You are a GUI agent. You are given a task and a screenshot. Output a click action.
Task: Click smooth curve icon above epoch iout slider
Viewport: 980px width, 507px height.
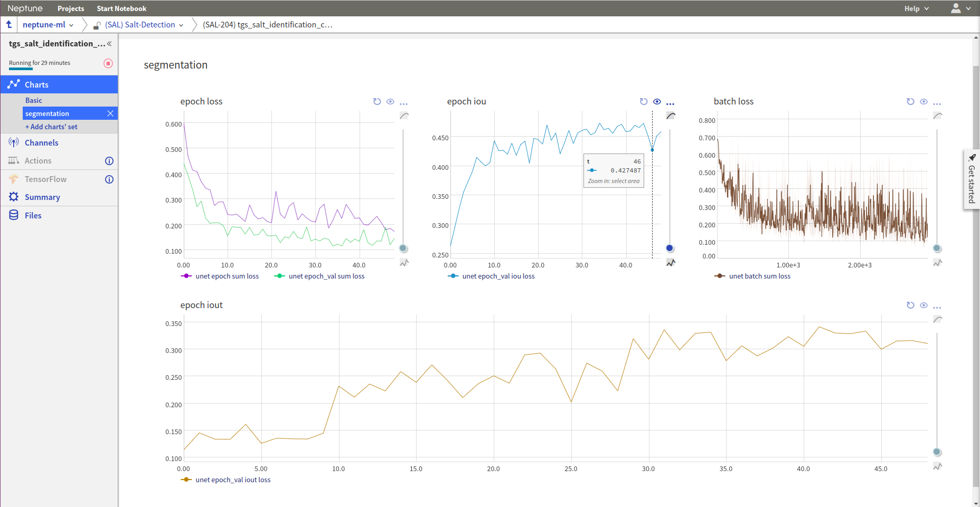tap(937, 319)
